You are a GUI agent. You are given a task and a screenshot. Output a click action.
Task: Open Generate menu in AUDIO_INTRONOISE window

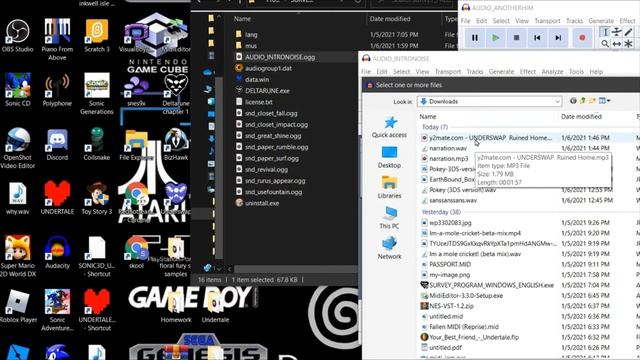pos(501,71)
